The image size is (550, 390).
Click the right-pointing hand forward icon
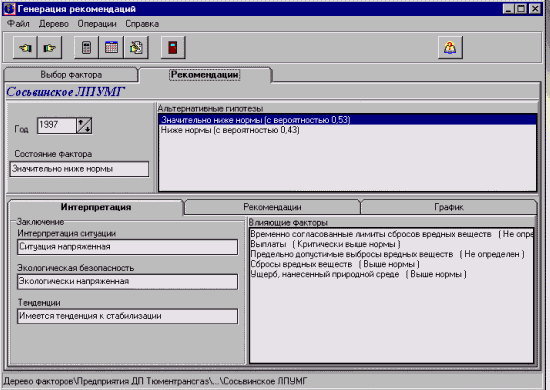49,47
